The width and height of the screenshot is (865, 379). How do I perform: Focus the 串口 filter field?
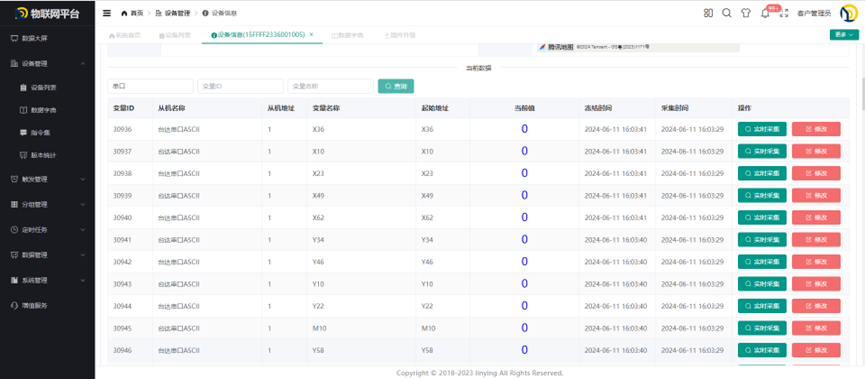point(151,86)
